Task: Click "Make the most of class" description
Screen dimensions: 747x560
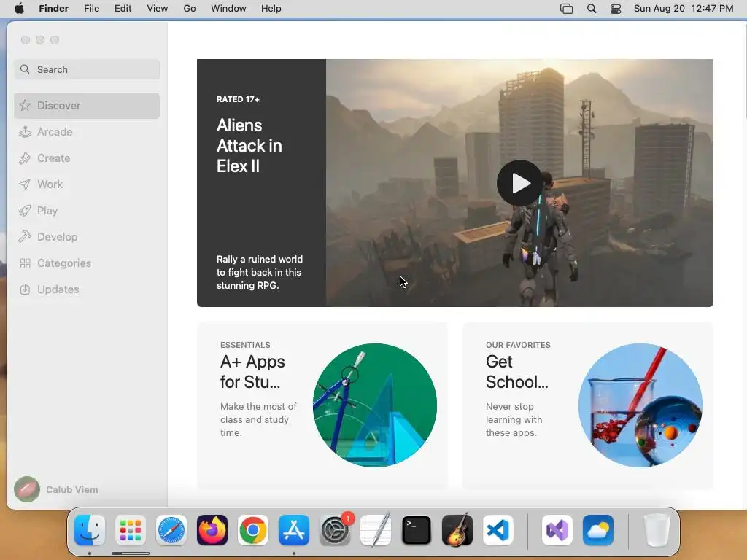Action: 258,419
